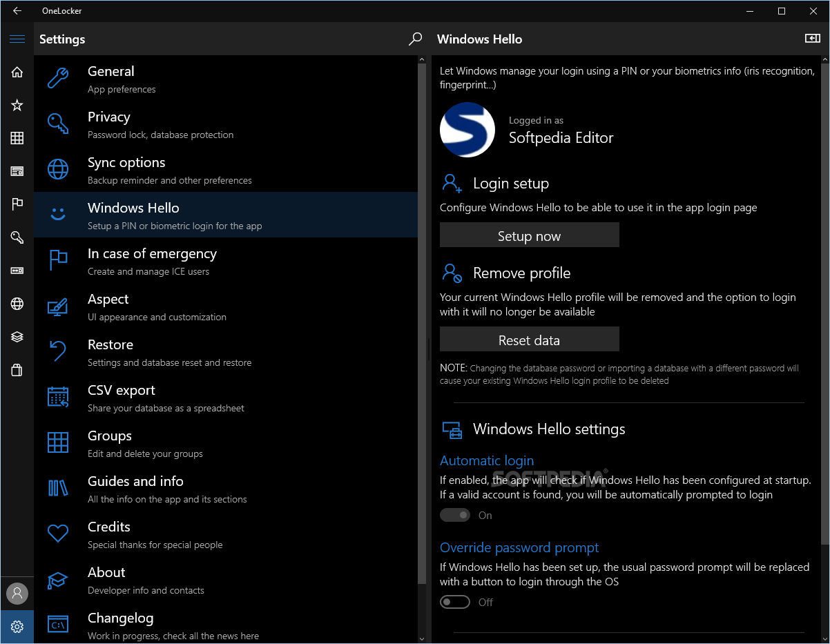Click the Reset data button
The width and height of the screenshot is (830, 644).
[530, 340]
